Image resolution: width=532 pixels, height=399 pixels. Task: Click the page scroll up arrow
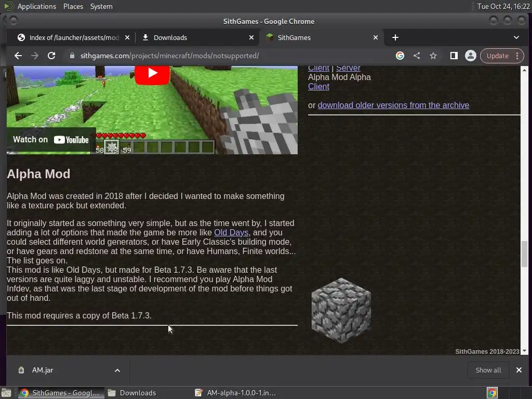pos(524,70)
